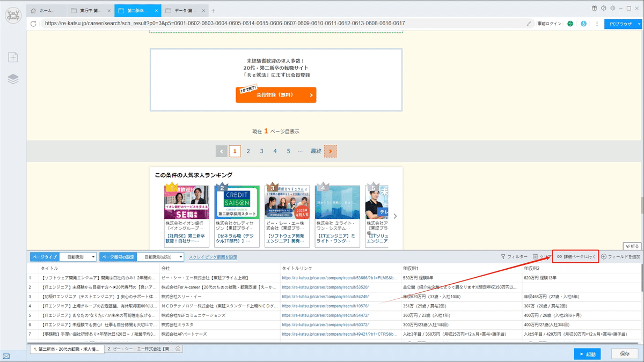Select current page 1 in pagination
The height and width of the screenshot is (362, 644).
click(x=235, y=151)
